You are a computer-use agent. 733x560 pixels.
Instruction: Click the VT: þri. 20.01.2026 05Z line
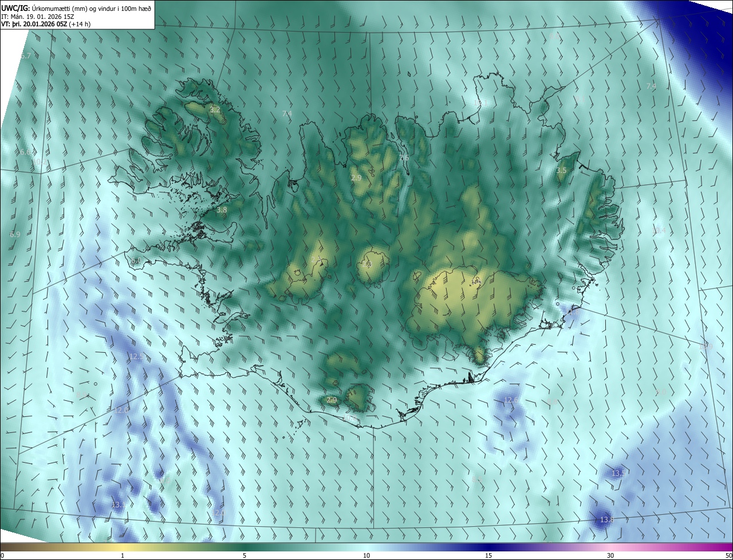45,24
